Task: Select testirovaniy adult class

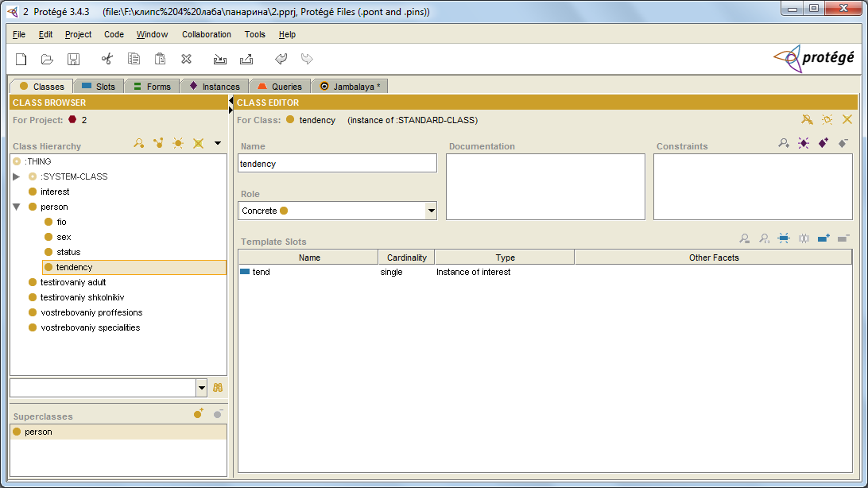Action: (x=73, y=282)
